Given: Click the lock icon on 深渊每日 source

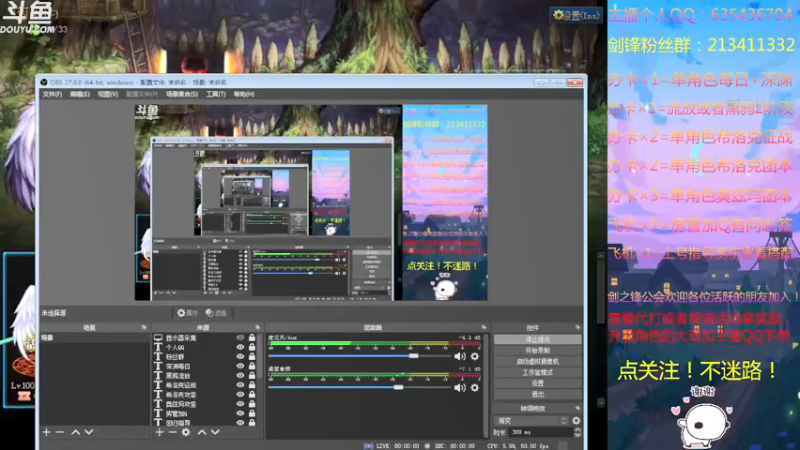Looking at the screenshot, I should pos(252,366).
